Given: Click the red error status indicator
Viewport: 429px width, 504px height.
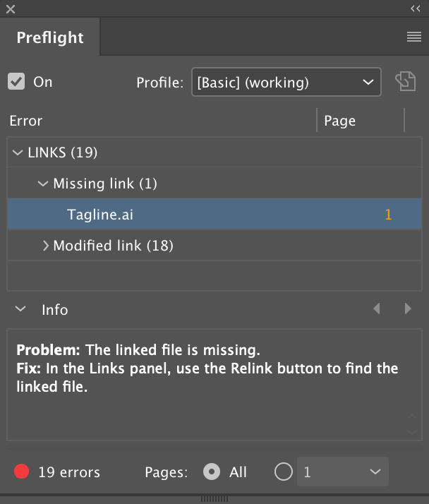Looking at the screenshot, I should pos(22,472).
